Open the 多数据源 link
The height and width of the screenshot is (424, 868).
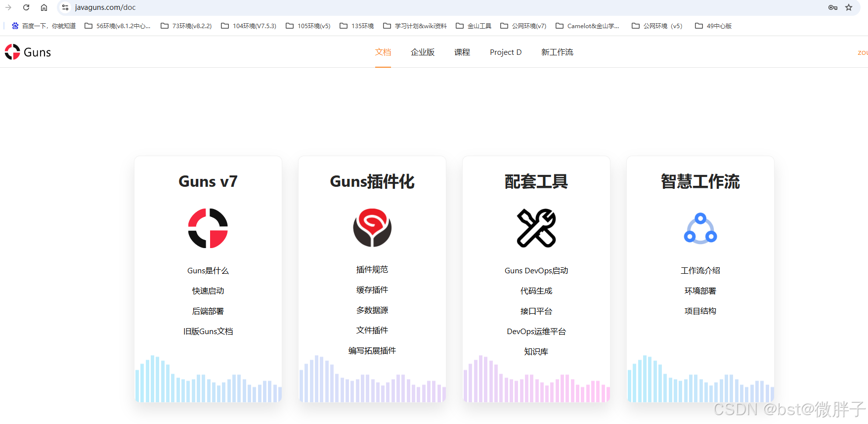[372, 310]
